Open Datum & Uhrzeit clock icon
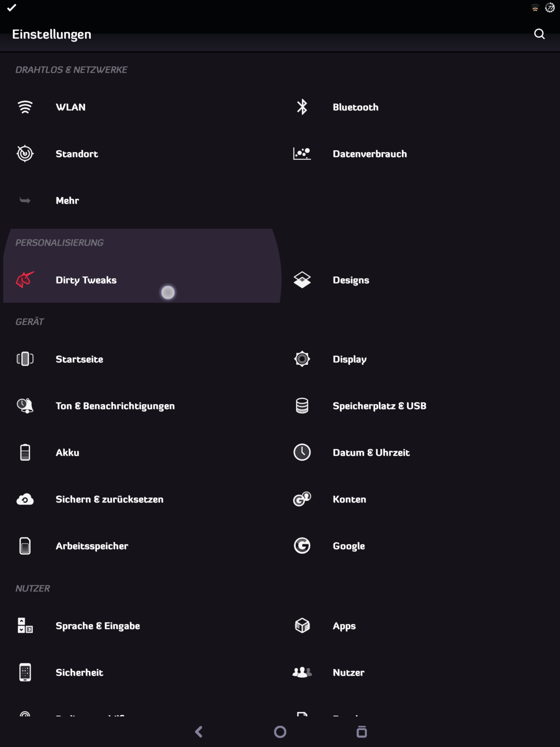560x747 pixels. (302, 452)
